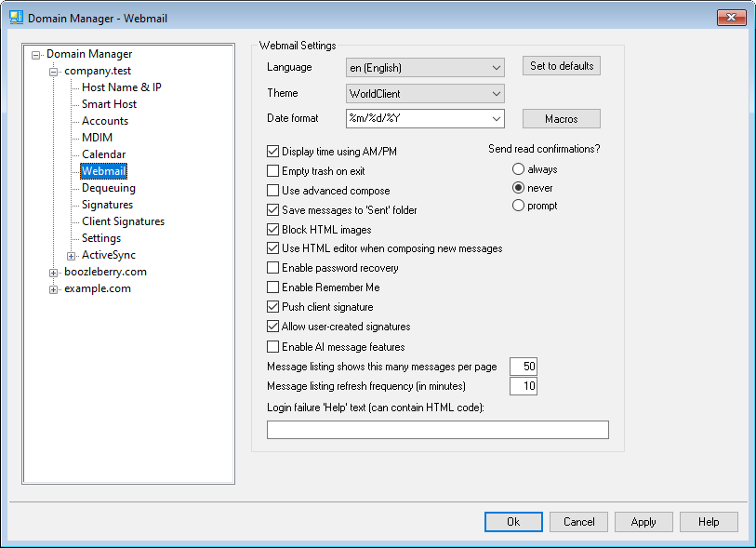Expand the ActiveSync tree node
The width and height of the screenshot is (756, 548).
[72, 255]
